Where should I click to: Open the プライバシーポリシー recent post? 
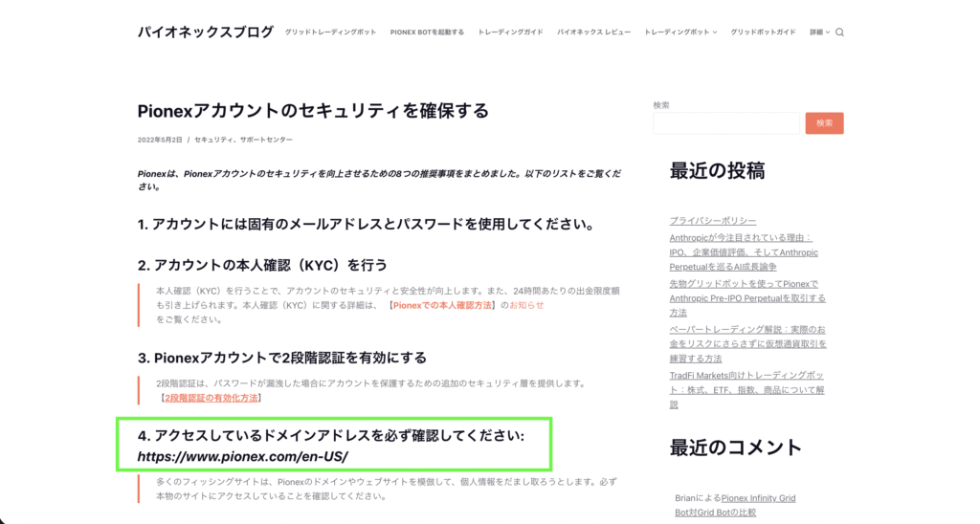712,221
